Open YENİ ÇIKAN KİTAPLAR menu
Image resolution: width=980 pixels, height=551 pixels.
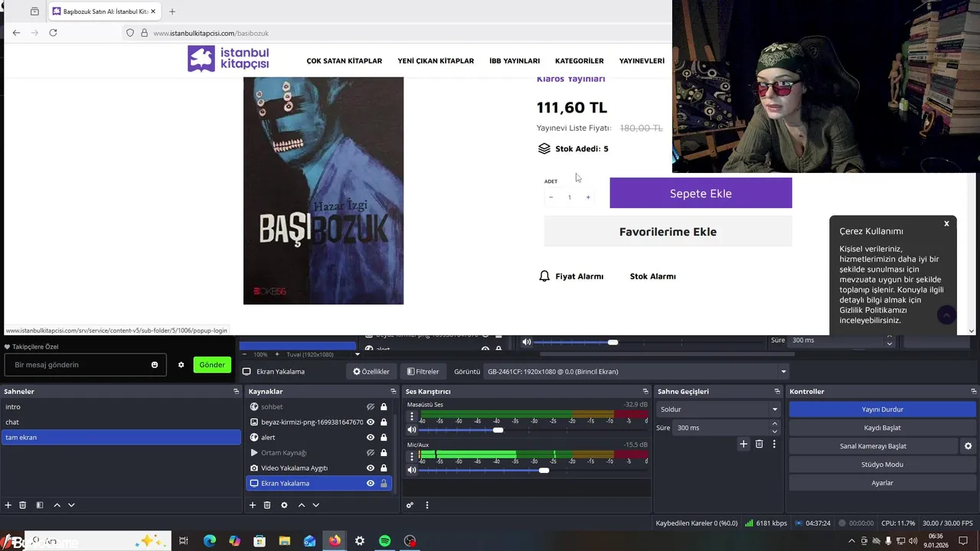coord(436,60)
